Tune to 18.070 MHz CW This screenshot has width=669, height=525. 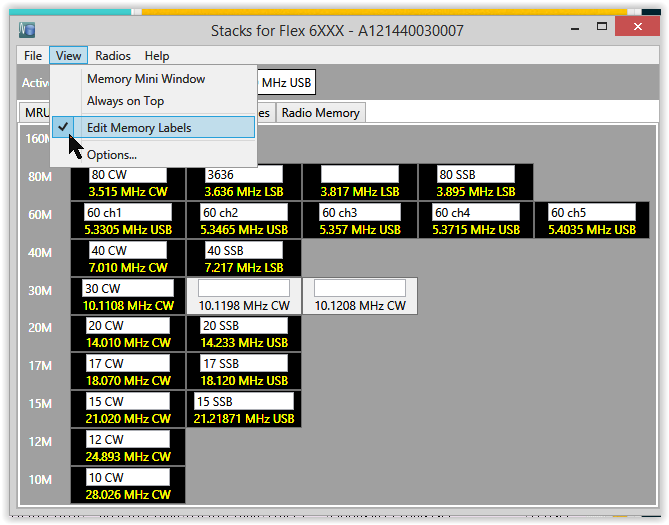pos(128,381)
